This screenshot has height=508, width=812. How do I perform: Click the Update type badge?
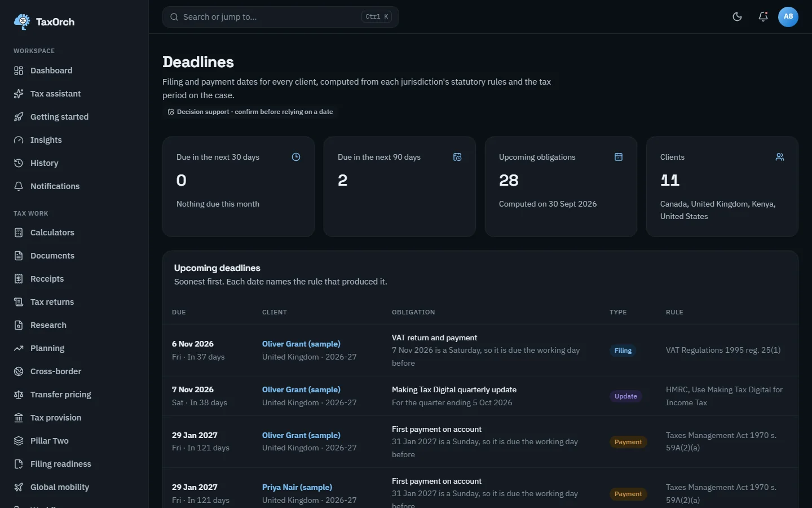tap(626, 396)
